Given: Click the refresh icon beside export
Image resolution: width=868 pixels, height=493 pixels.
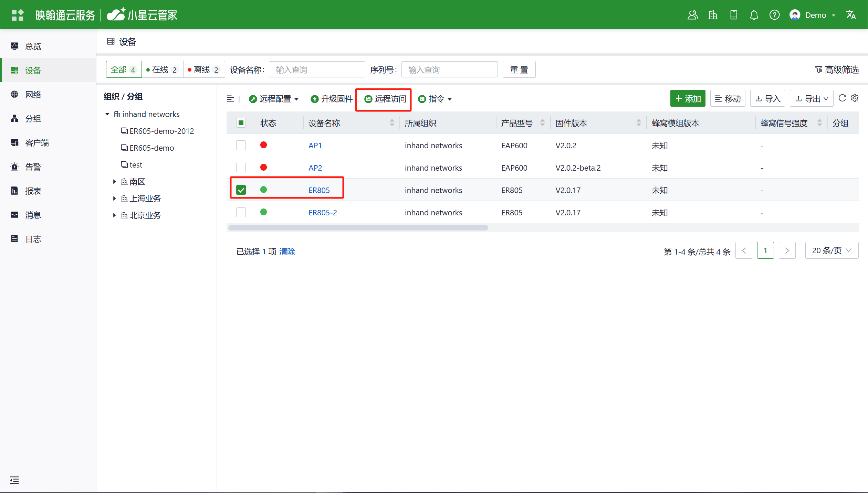Looking at the screenshot, I should click(842, 98).
